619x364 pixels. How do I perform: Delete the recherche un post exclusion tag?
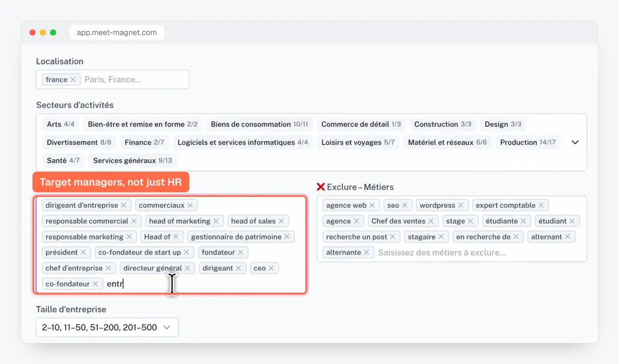pyautogui.click(x=393, y=237)
